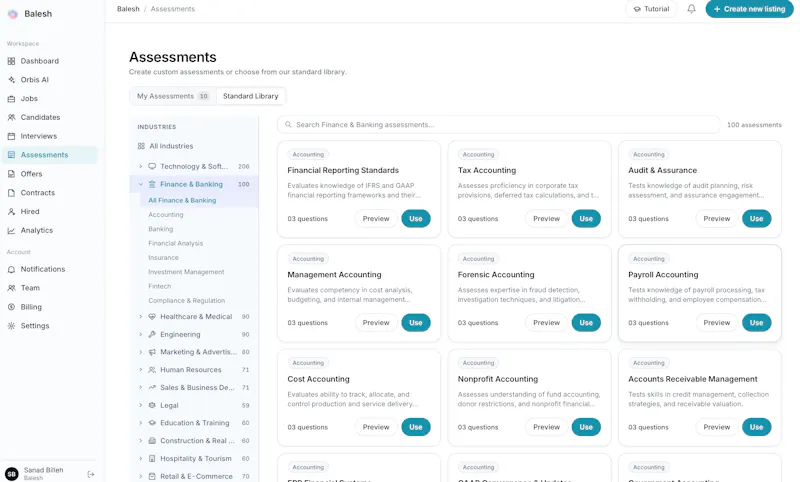Image resolution: width=800 pixels, height=482 pixels.
Task: Select the Insurance subcategory
Action: click(163, 258)
